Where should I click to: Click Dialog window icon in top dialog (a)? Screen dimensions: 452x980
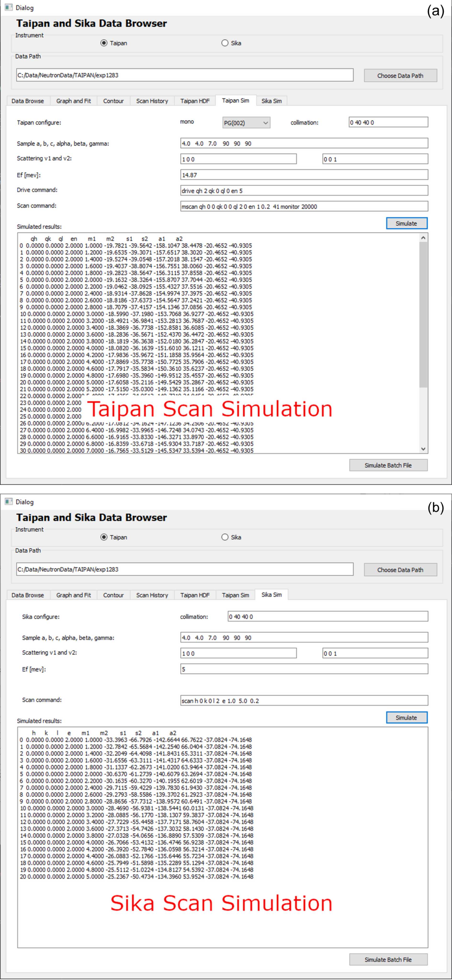pyautogui.click(x=8, y=8)
